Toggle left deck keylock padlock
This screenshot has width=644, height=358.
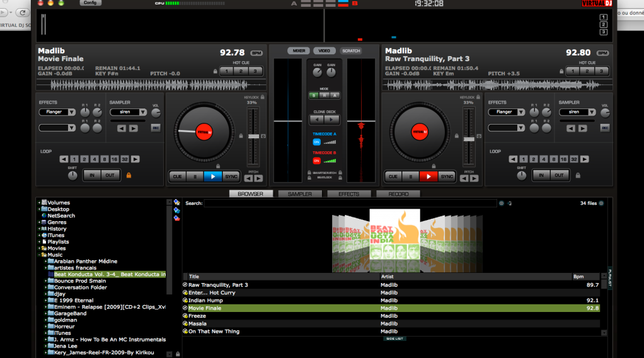point(262,97)
